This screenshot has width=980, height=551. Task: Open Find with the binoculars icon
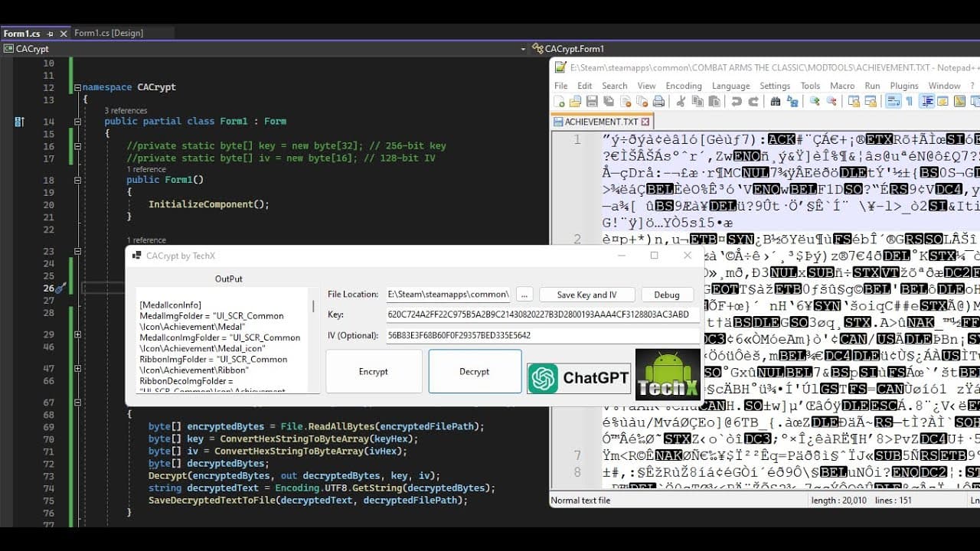click(x=776, y=102)
